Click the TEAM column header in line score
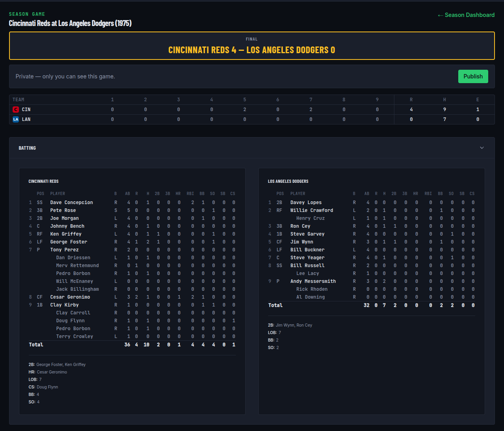This screenshot has height=431, width=504. (18, 100)
